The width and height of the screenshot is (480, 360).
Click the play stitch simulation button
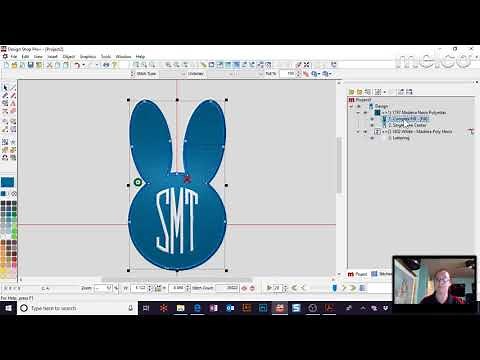[269, 288]
